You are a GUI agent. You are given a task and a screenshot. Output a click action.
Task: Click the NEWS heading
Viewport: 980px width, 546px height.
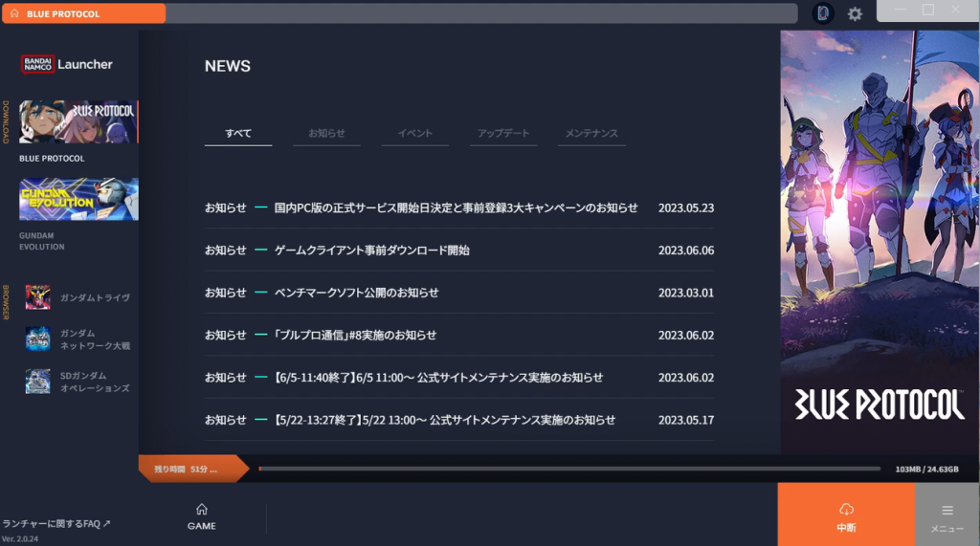[x=228, y=66]
